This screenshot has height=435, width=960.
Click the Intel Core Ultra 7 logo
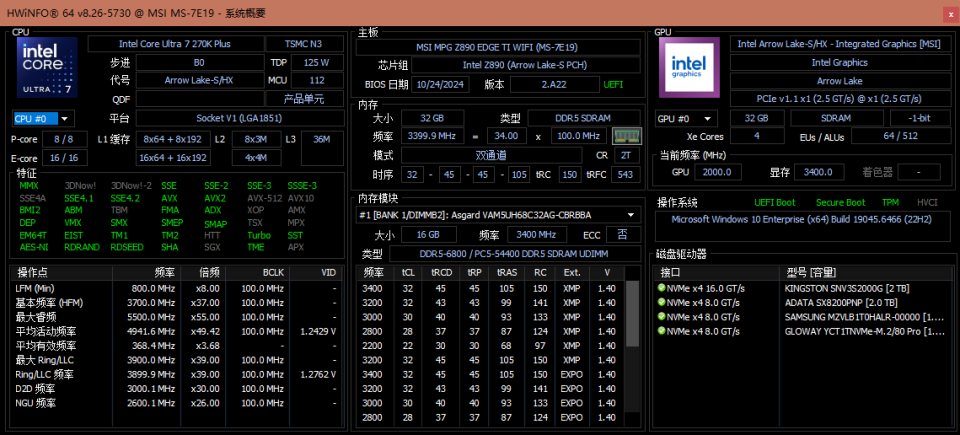[48, 67]
